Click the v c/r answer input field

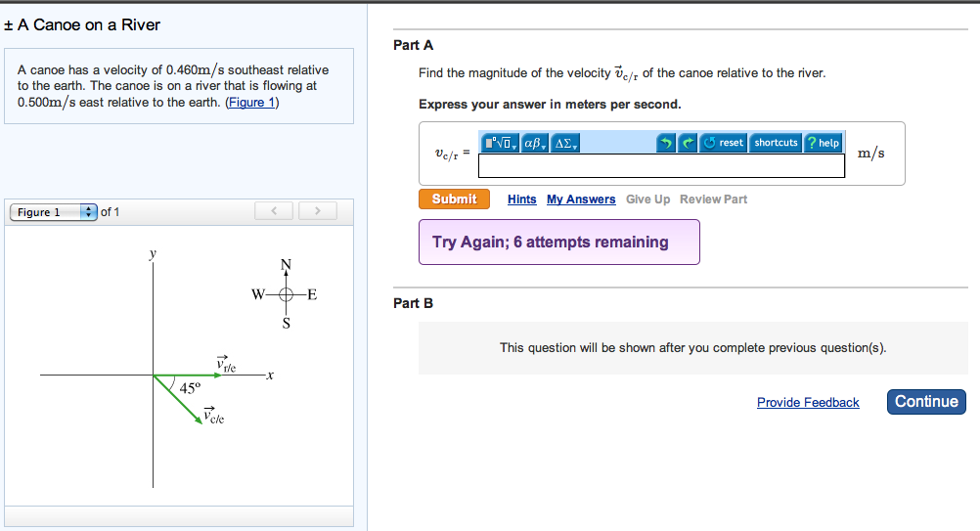[x=661, y=165]
